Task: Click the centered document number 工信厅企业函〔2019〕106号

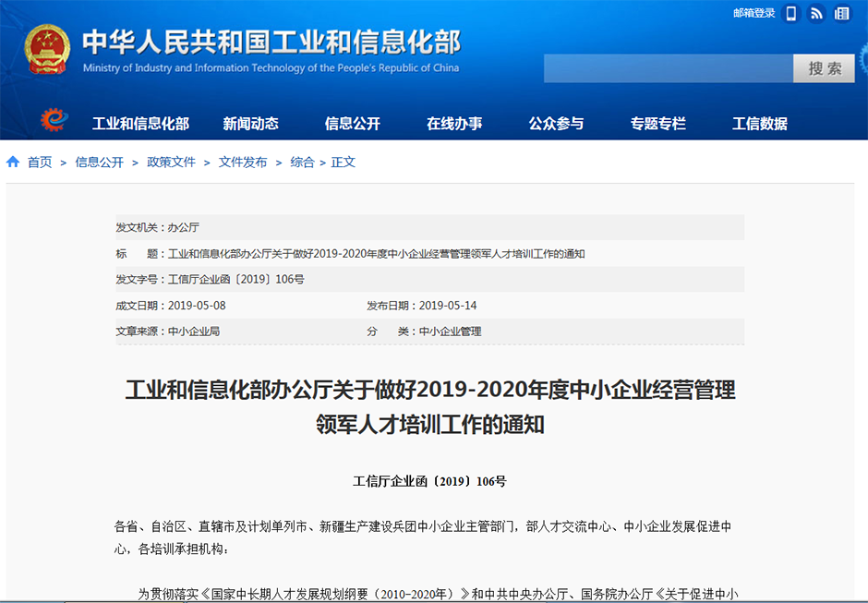Action: pyautogui.click(x=429, y=481)
